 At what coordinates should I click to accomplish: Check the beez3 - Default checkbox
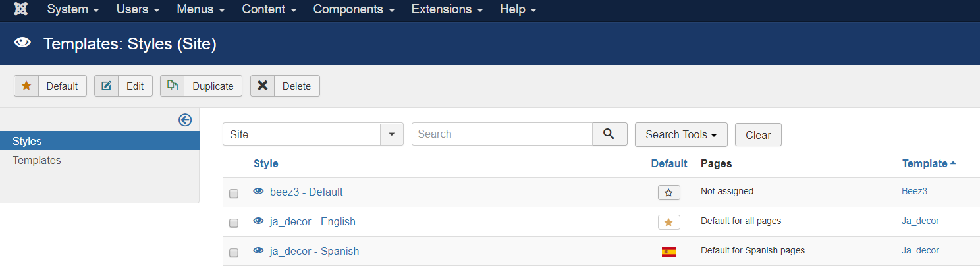click(234, 194)
